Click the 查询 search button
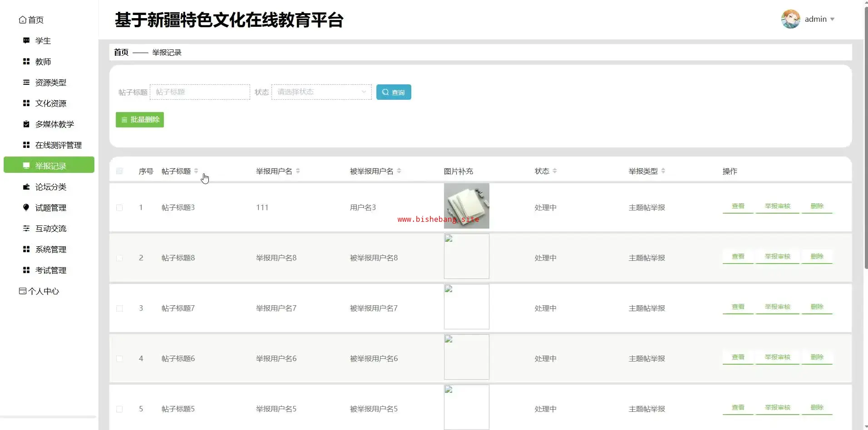The image size is (868, 430). (394, 92)
